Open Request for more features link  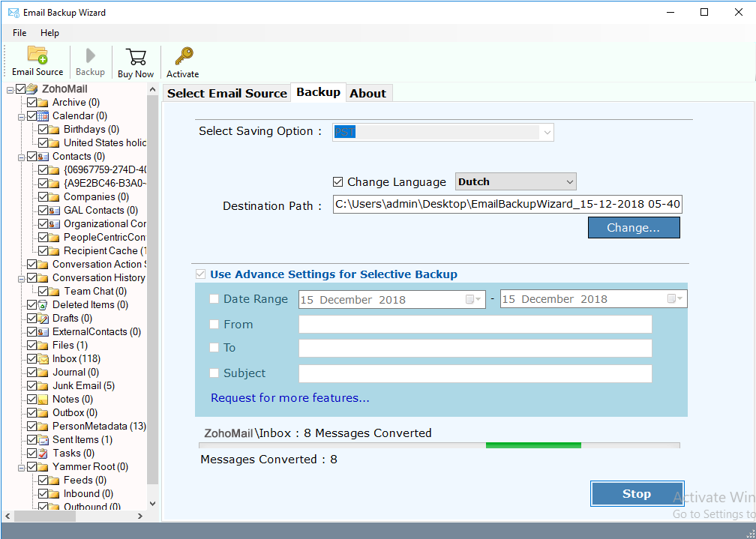(x=290, y=398)
